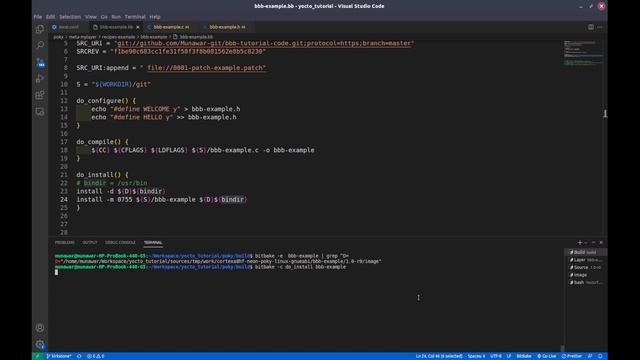
Task: Select the Terminal panel tab
Action: tap(153, 242)
